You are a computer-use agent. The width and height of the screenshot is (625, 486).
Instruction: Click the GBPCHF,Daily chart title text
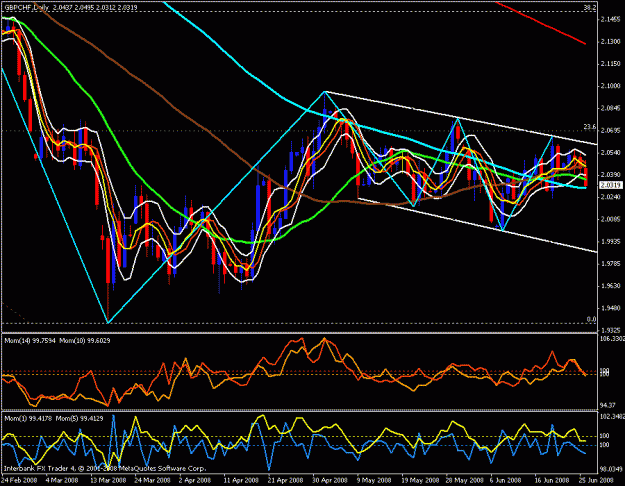[27, 7]
